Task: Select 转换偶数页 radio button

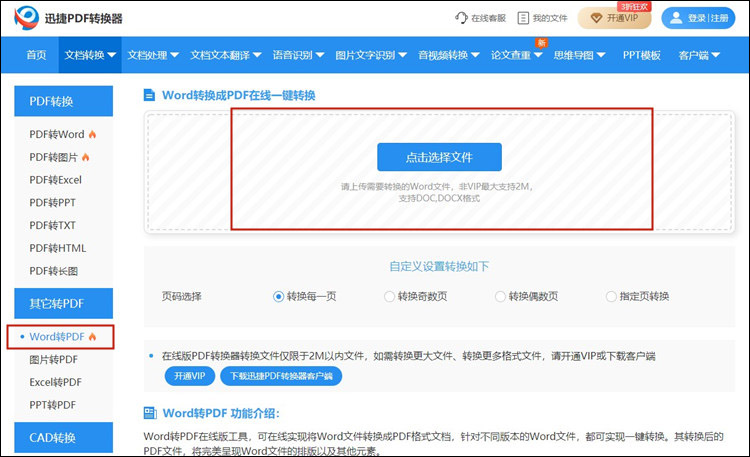Action: coord(500,297)
